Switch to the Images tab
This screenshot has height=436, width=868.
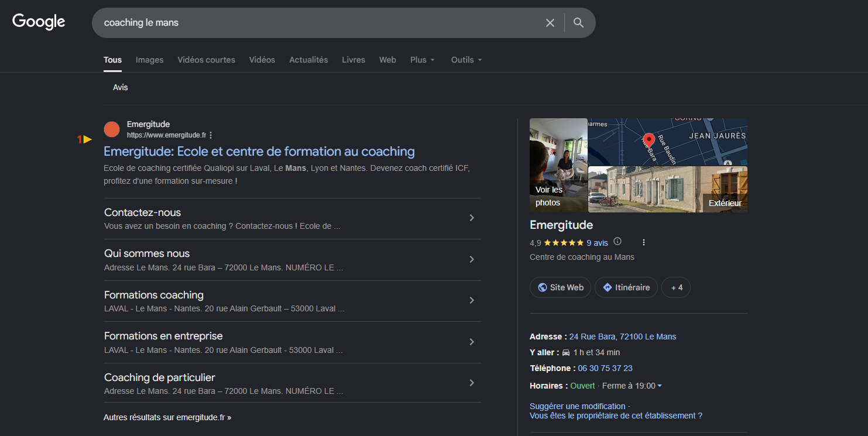(x=150, y=60)
